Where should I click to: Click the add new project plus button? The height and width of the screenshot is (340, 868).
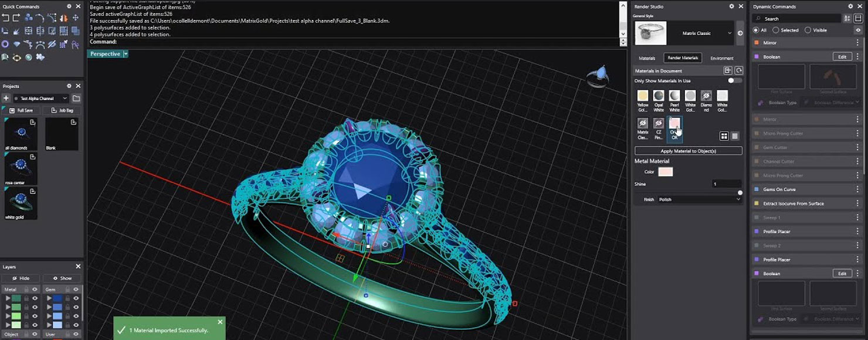6,99
